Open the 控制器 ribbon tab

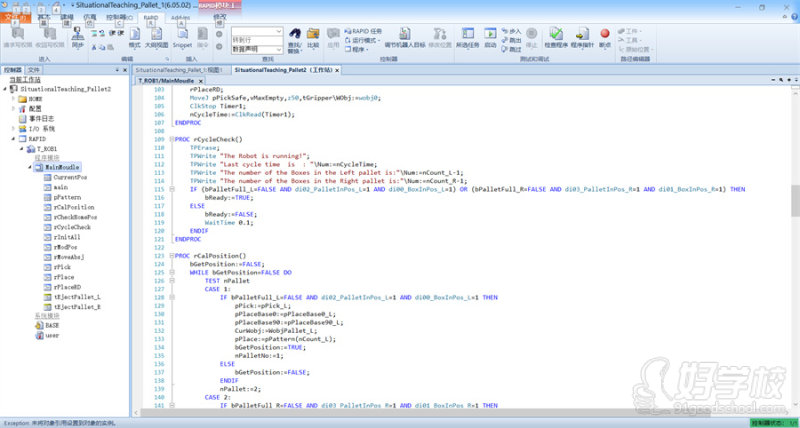(117, 17)
